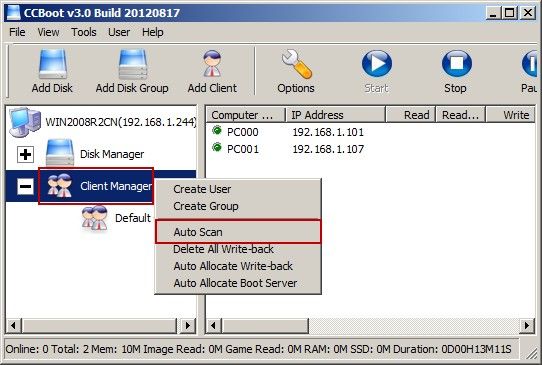Open Options with the wrench icon
The image size is (542, 365).
tap(296, 64)
